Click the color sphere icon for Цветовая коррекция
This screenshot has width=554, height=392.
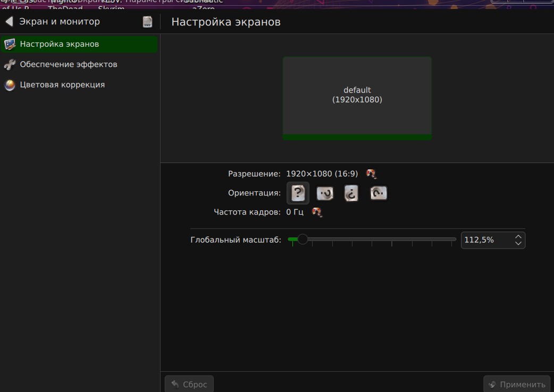10,85
